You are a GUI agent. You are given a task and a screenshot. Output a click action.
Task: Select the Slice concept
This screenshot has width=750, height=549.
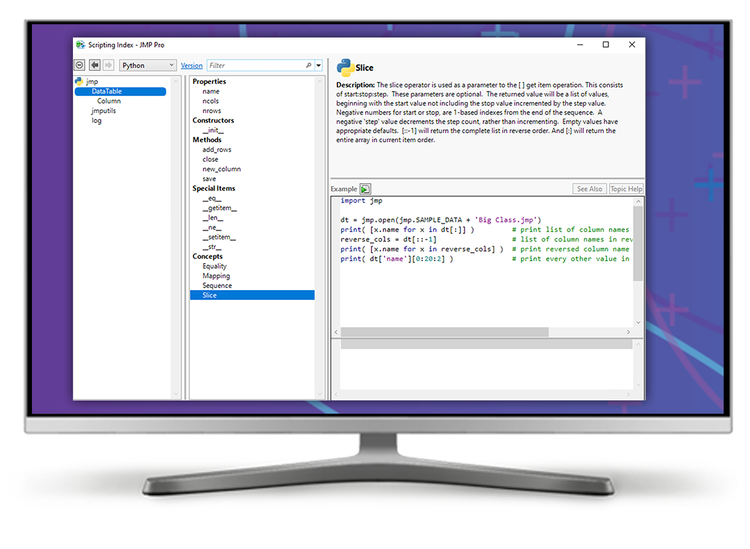click(252, 295)
